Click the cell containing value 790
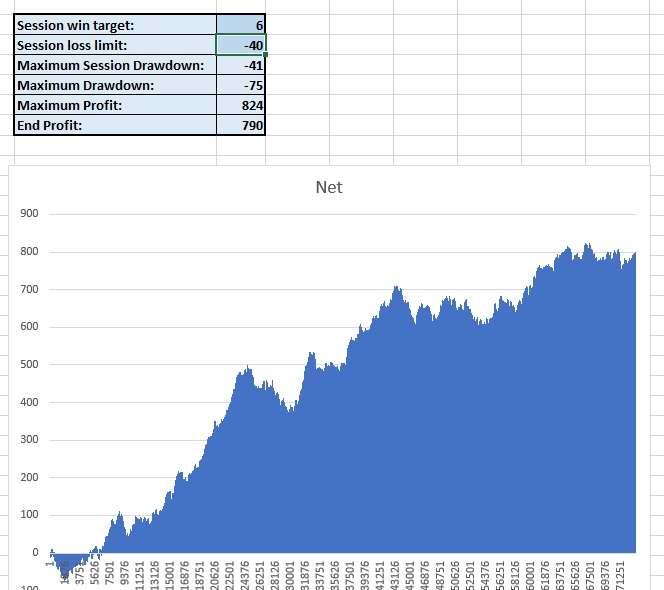This screenshot has width=664, height=590. [241, 125]
